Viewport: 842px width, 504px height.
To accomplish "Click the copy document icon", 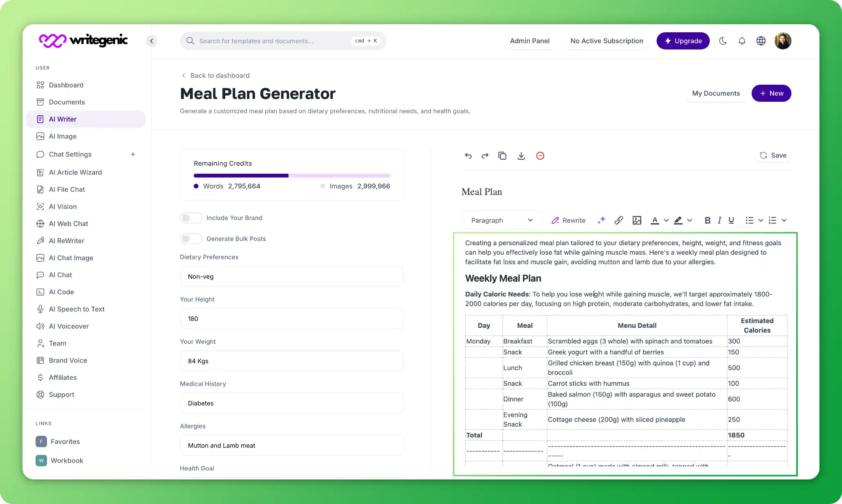I will tap(503, 155).
